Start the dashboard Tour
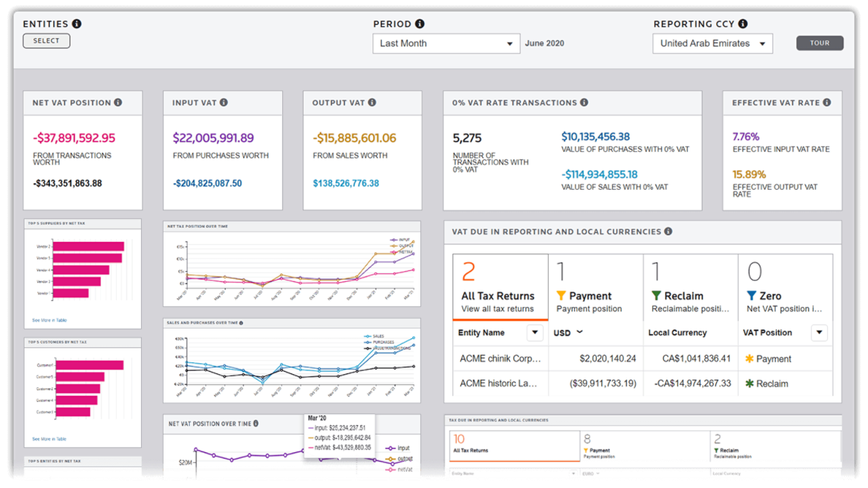Screen dimensions: 868x488 [x=819, y=43]
